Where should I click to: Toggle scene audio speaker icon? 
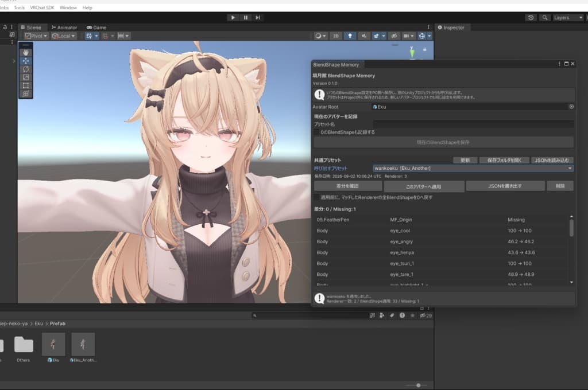363,36
